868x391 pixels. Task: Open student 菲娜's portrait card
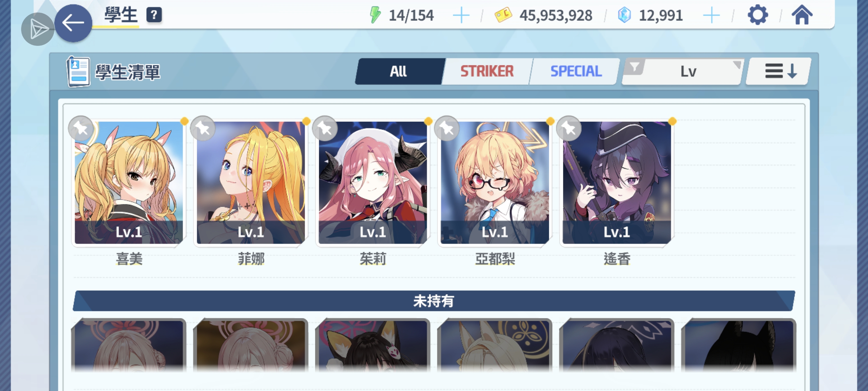(x=251, y=182)
